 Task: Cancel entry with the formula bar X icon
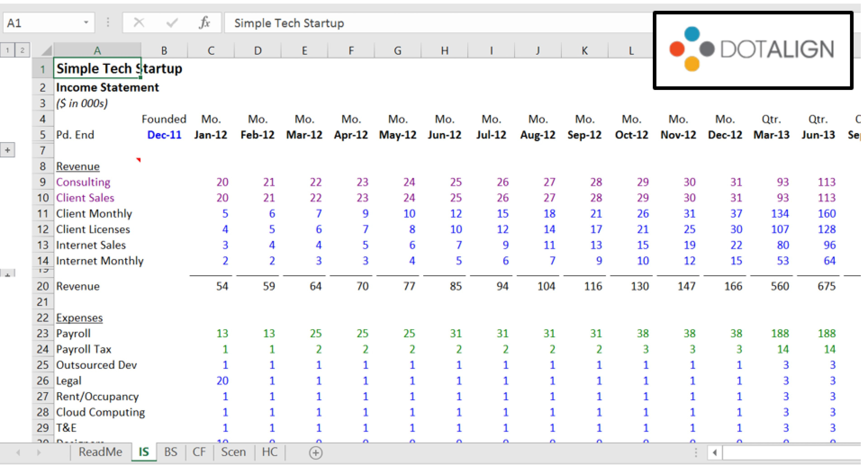[139, 23]
